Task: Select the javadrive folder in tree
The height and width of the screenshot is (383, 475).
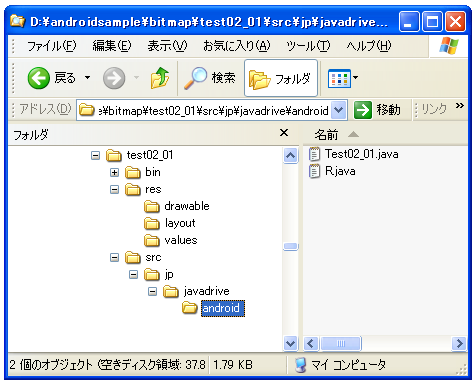Action: coord(206,291)
